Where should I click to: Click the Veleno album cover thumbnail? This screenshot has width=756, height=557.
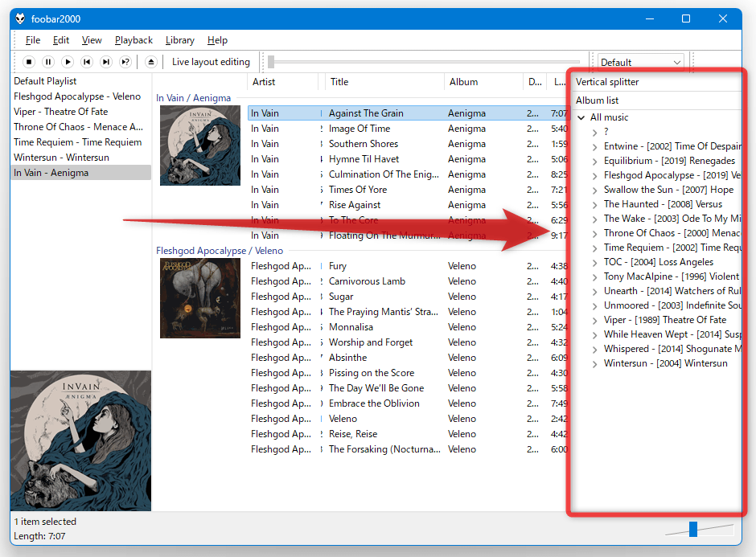200,298
